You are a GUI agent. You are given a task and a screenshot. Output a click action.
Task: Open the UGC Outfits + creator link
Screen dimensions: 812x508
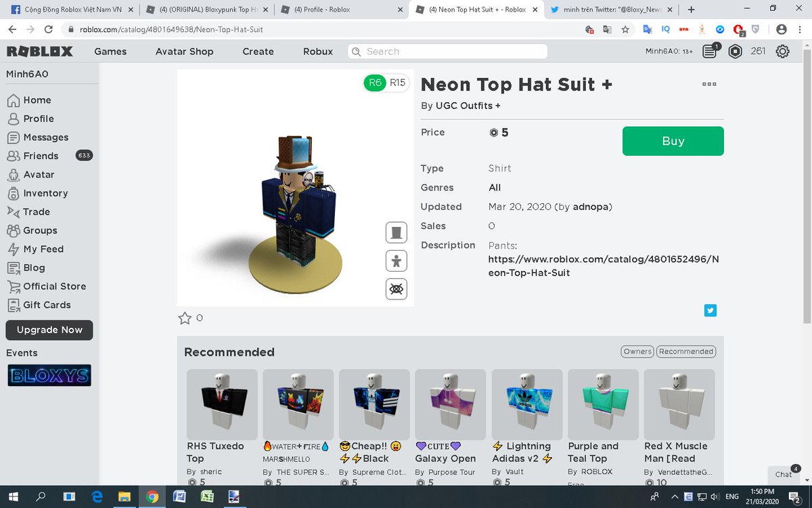(468, 106)
